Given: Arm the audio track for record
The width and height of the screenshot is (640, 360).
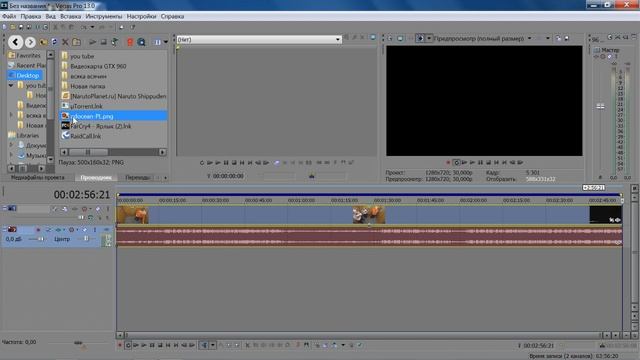Looking at the screenshot, I should [38, 230].
